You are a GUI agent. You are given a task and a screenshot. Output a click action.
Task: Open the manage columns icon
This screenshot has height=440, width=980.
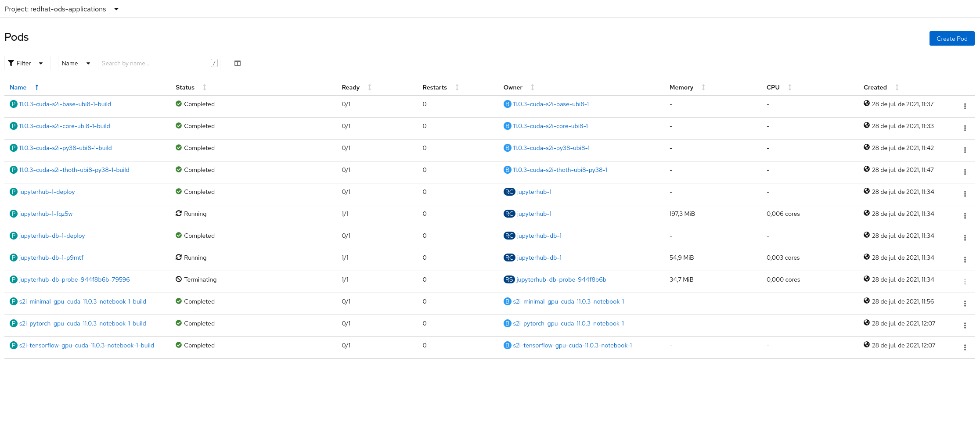[238, 63]
